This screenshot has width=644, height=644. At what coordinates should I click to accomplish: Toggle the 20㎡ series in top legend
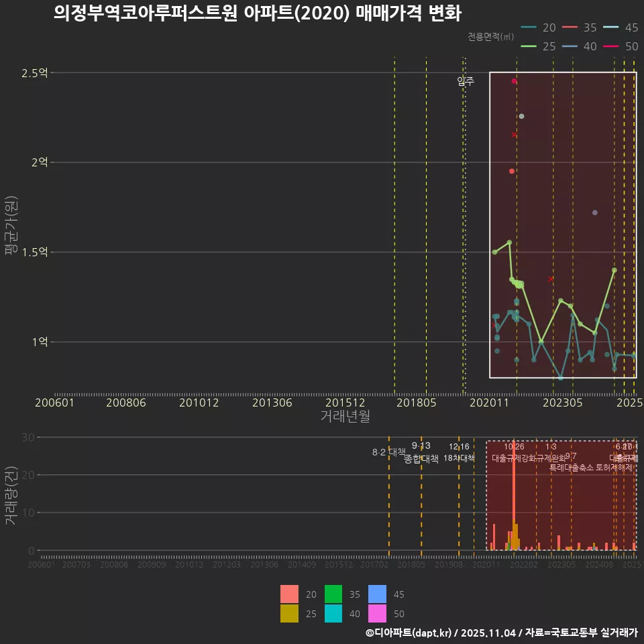pyautogui.click(x=528, y=28)
